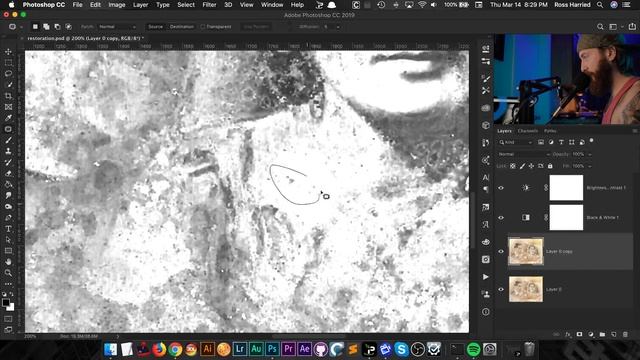Filter layers by type layers icon
Image resolution: width=640 pixels, height=360 pixels.
coord(561,142)
